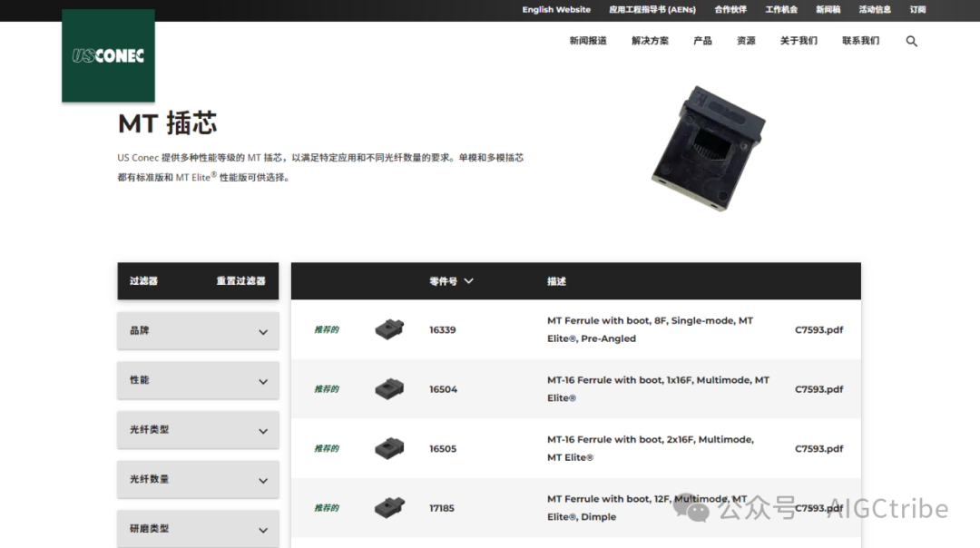Click the 8F Single-mode Pre-Angled description

point(650,329)
